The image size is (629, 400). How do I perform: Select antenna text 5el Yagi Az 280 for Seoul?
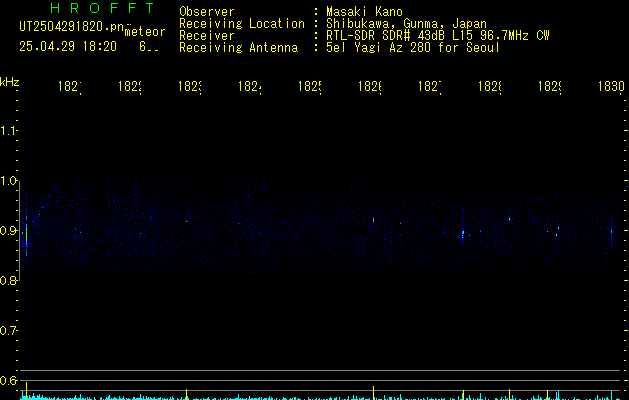click(x=413, y=48)
